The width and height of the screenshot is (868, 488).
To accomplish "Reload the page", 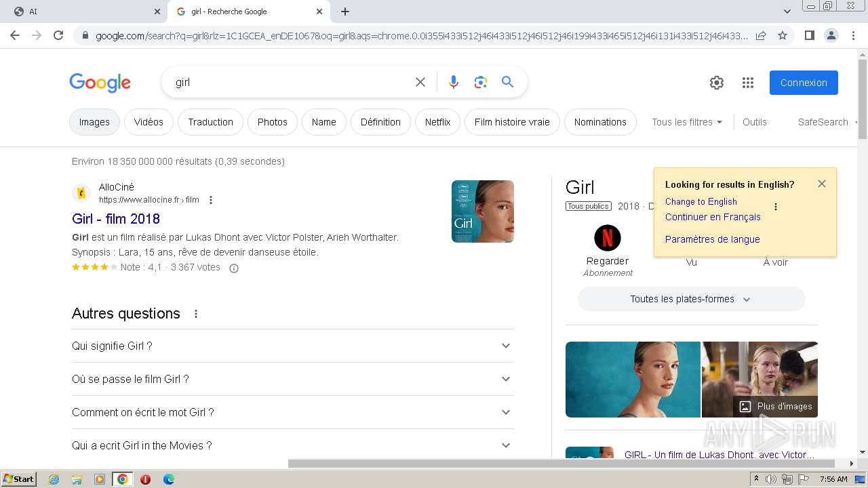I will click(58, 35).
